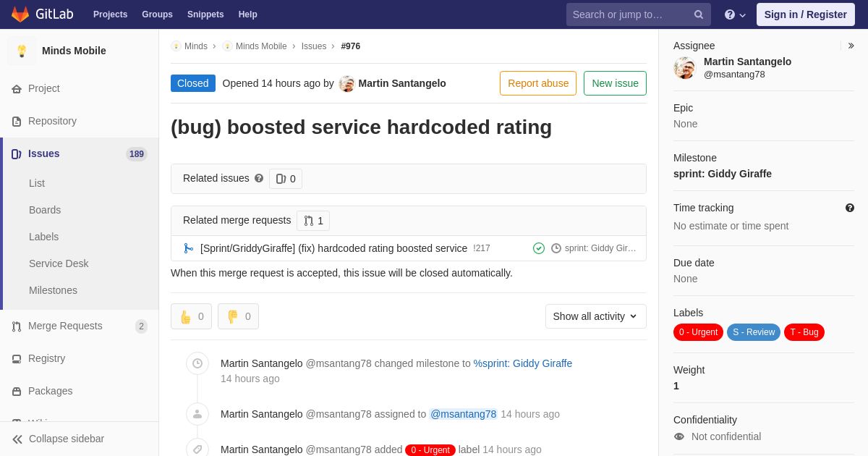
Task: Click the author avatar next to Opened
Action: pyautogui.click(x=347, y=83)
